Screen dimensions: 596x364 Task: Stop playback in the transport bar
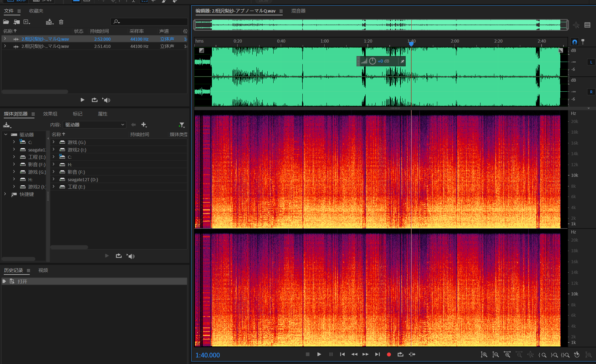click(x=308, y=354)
